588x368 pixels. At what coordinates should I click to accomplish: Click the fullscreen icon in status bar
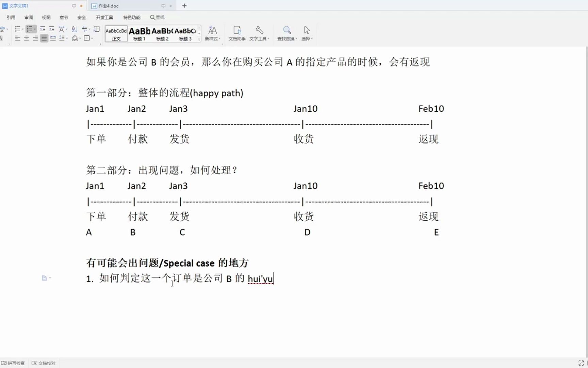[581, 363]
